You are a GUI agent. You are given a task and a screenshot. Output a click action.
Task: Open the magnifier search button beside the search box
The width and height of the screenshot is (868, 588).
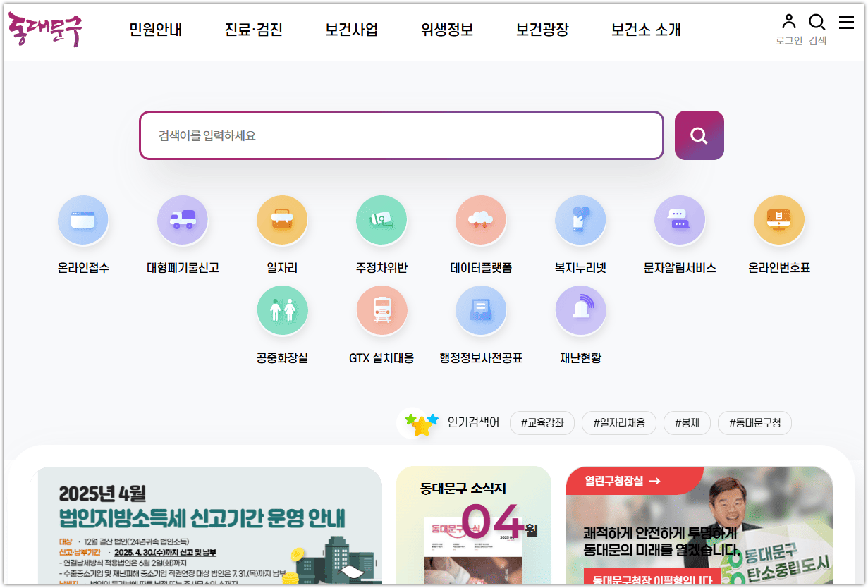(699, 135)
